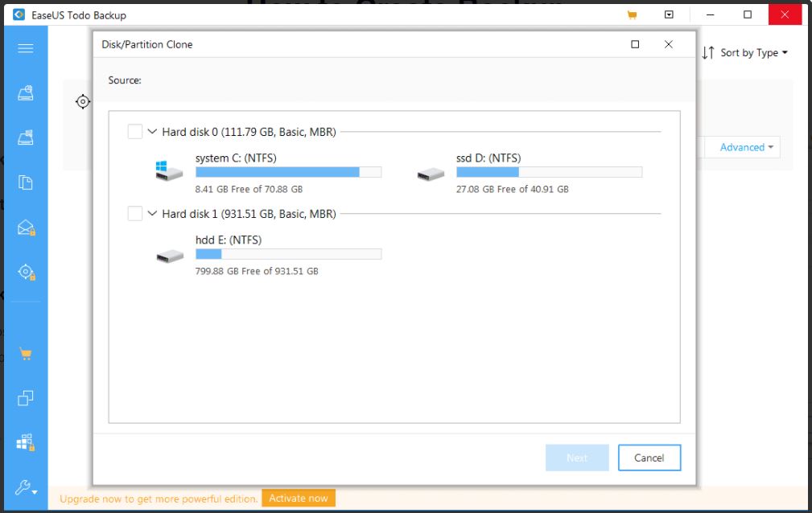
Task: Collapse the Hard disk 0 group
Action: (152, 132)
